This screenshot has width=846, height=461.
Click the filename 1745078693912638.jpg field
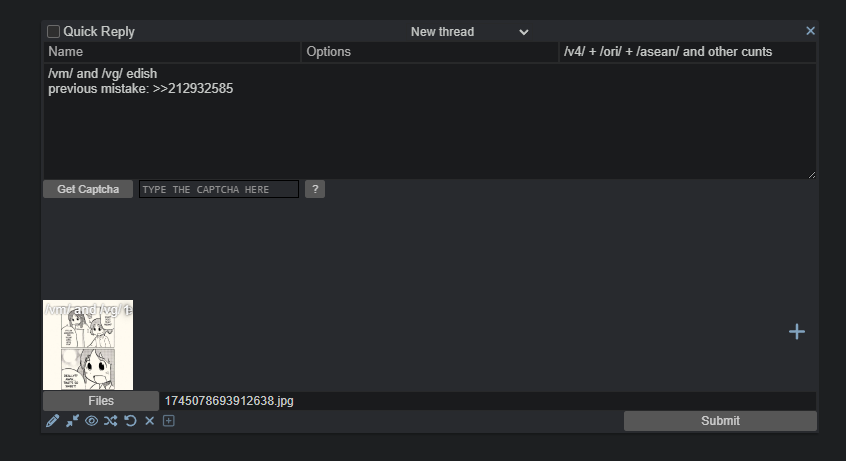pos(488,401)
